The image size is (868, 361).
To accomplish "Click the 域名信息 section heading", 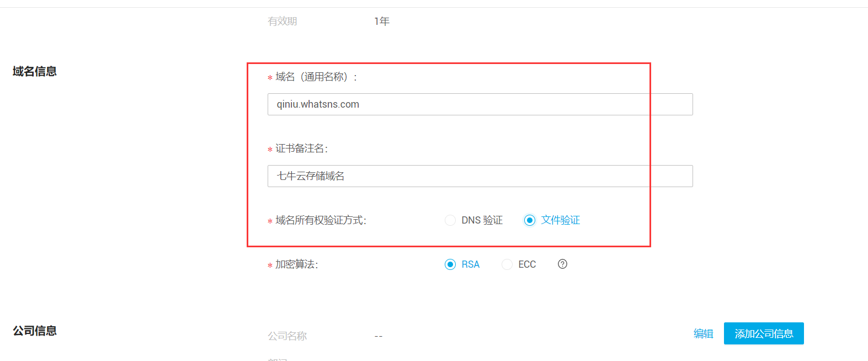I will (35, 71).
